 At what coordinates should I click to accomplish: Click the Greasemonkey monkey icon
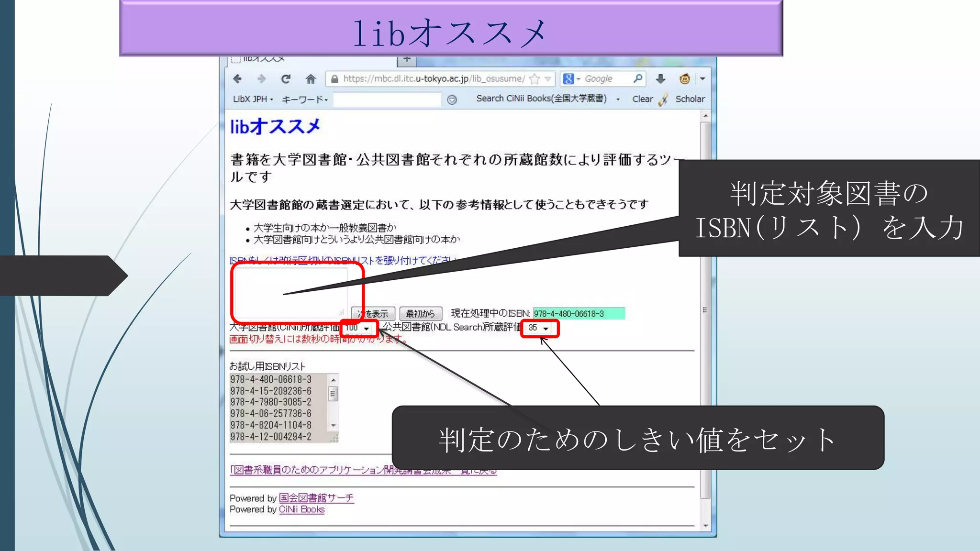coord(685,79)
